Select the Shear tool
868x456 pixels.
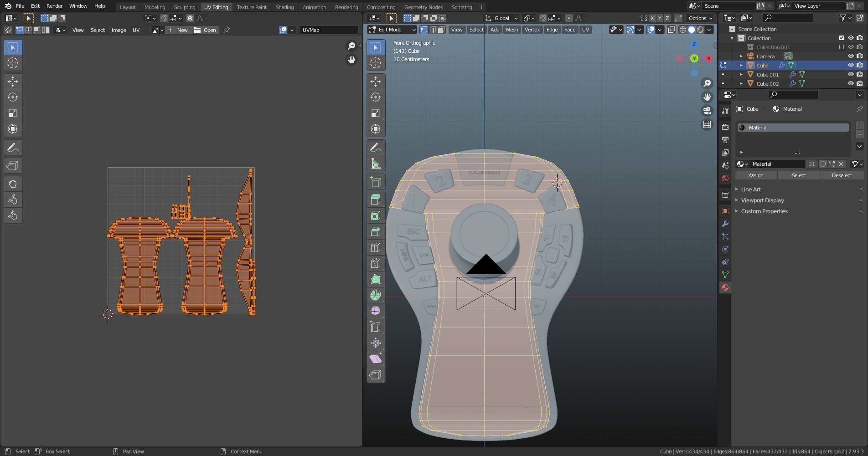(x=376, y=359)
